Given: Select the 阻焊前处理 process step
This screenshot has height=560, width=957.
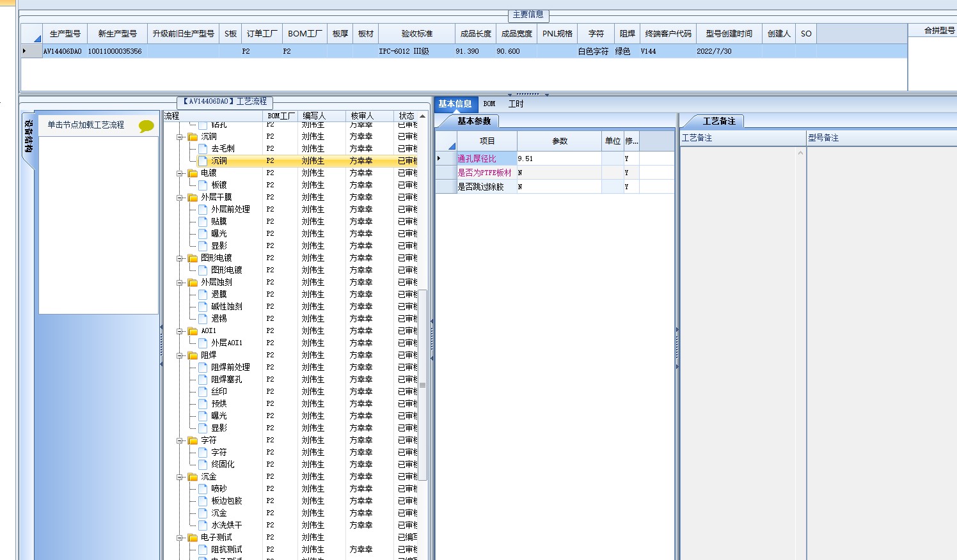Looking at the screenshot, I should (230, 368).
